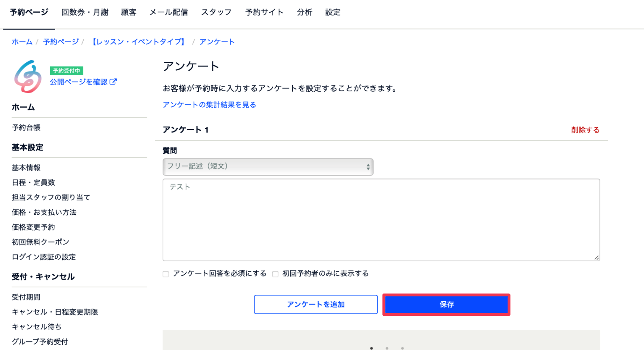This screenshot has height=350, width=644.
Task: Click the external link icon beside 公開ページを確認
Action: 113,82
